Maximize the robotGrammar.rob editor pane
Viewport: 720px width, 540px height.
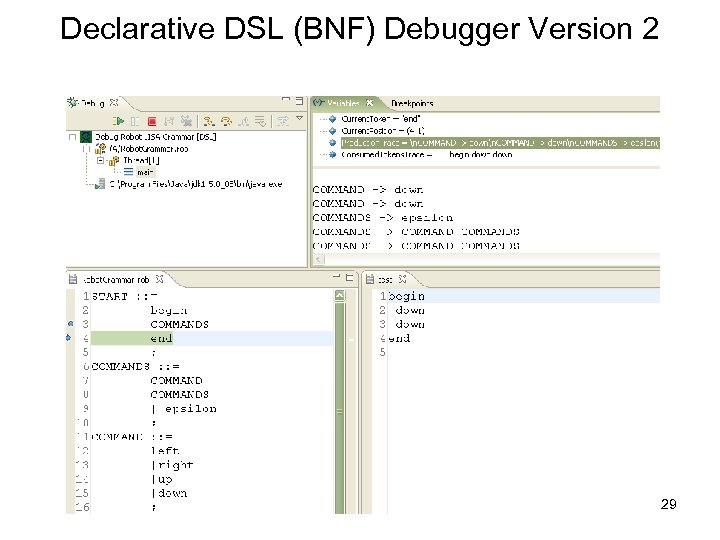[349, 277]
